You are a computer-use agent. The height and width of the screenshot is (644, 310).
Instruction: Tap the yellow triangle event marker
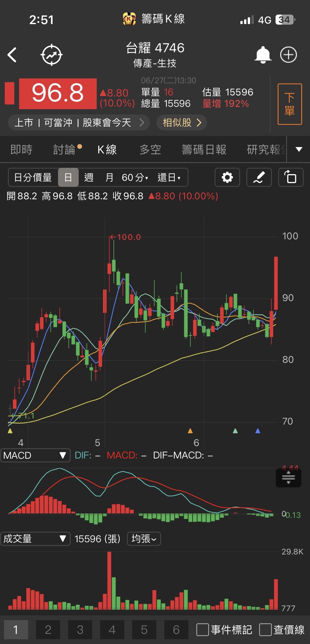[10, 431]
